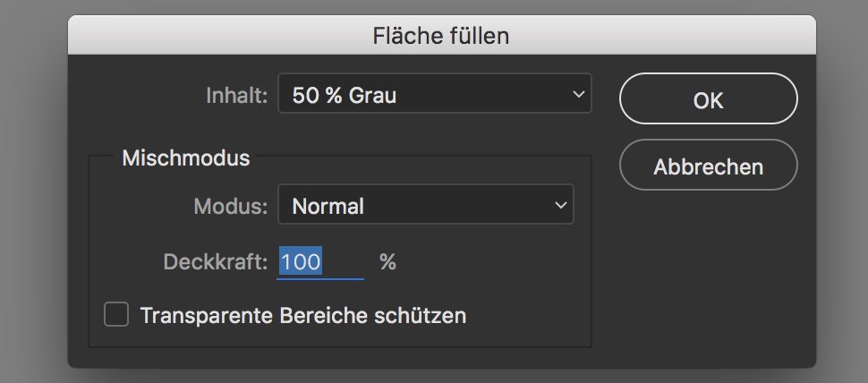Click the Inhalt label
Image resolution: width=868 pixels, height=383 pixels.
(x=237, y=96)
